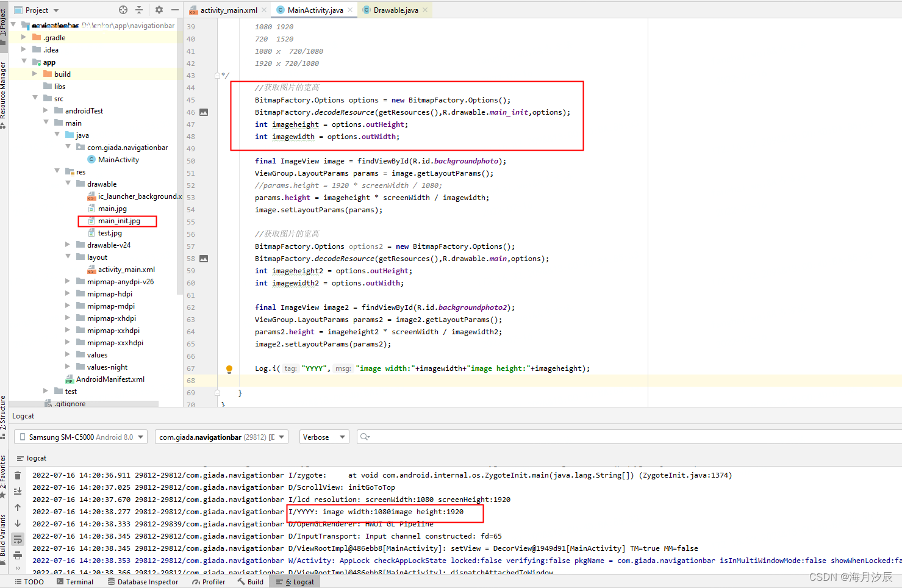The height and width of the screenshot is (588, 902).
Task: Expand the values-night folder
Action: tap(68, 367)
